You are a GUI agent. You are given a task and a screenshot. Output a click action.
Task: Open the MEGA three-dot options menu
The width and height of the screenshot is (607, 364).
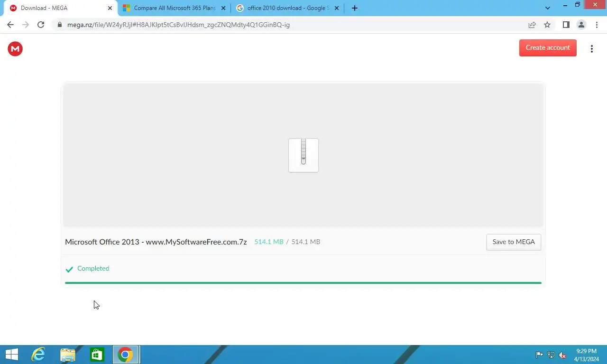(x=591, y=49)
